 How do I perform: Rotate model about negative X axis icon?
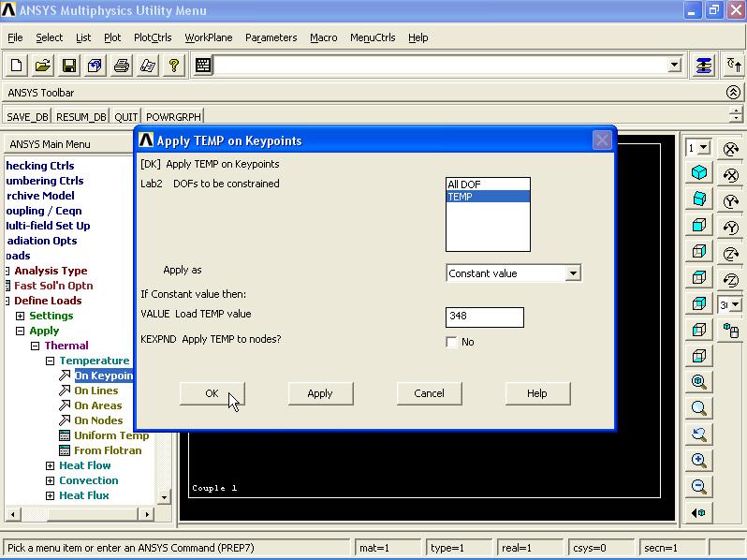point(731,175)
